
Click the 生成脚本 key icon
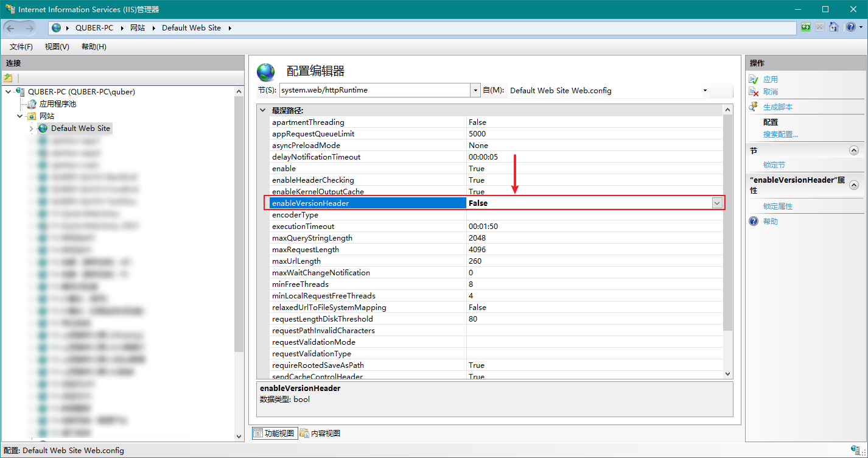click(x=753, y=107)
